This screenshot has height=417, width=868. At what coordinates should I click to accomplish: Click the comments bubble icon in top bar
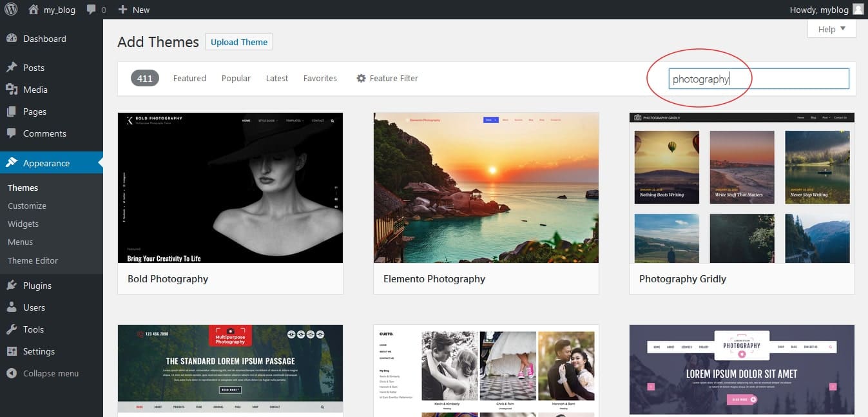(x=92, y=10)
